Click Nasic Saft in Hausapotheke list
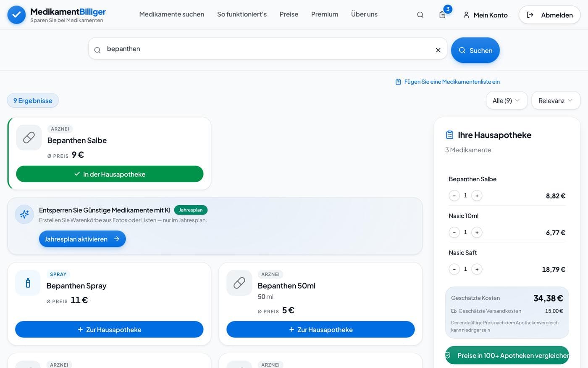 pos(462,253)
